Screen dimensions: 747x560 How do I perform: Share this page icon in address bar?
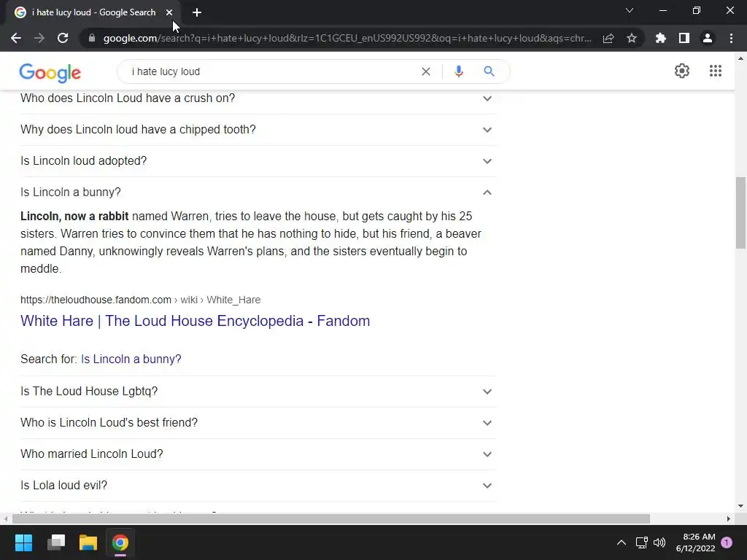[608, 38]
